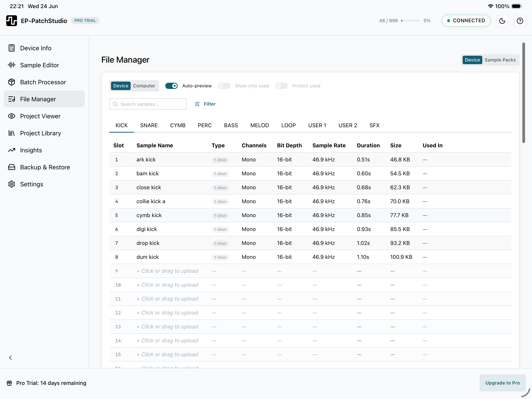The height and width of the screenshot is (399, 532).
Task: Click the green connected status dot
Action: tap(448, 21)
